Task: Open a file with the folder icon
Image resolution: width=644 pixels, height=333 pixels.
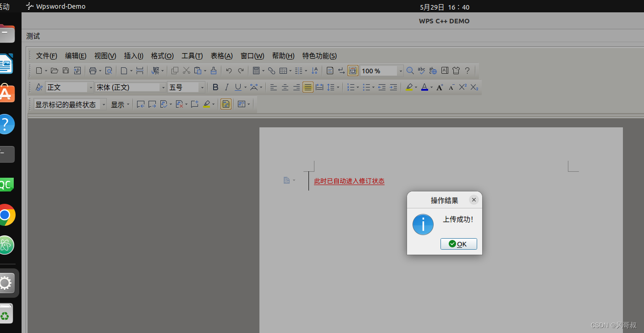Action: [x=54, y=71]
